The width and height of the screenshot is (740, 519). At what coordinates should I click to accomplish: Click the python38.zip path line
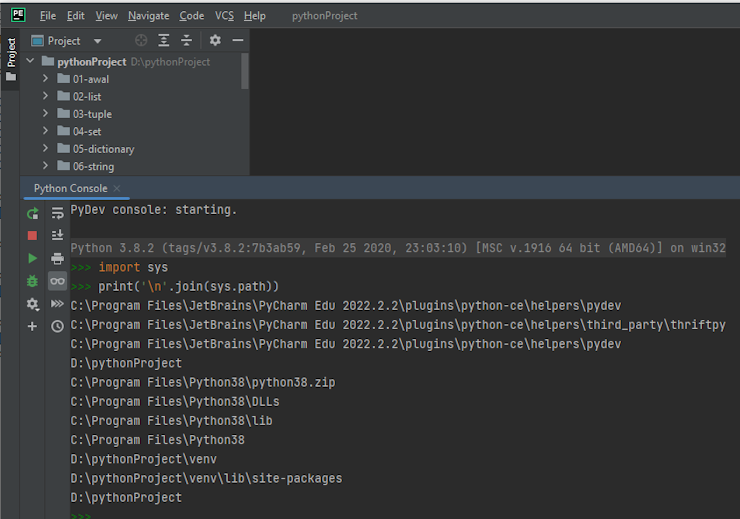[x=203, y=383]
